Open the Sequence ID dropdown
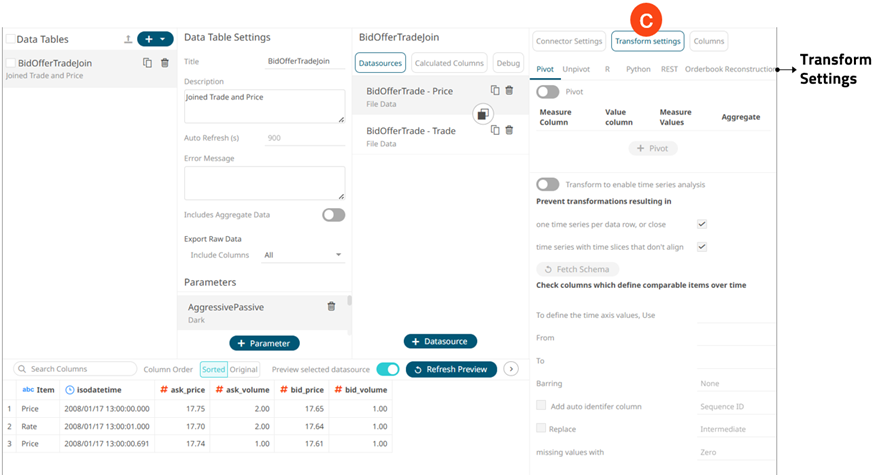Screen dimensions: 875x475 tap(735, 406)
